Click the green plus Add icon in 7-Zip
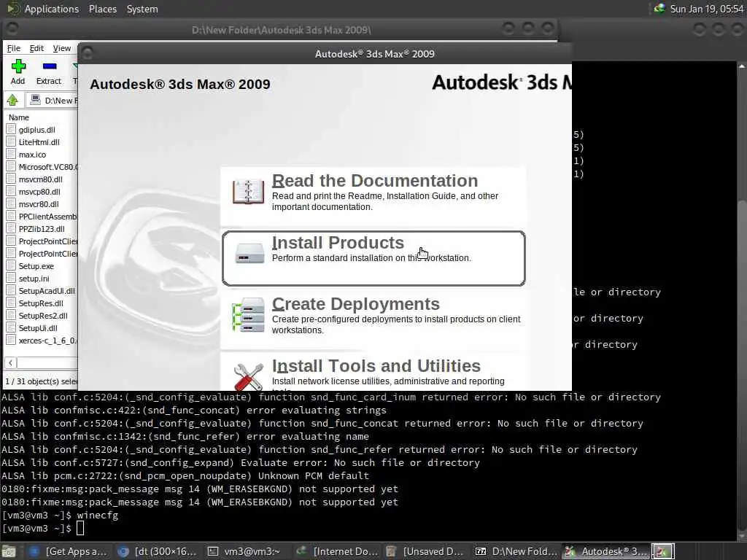This screenshot has width=747, height=560. point(18,66)
